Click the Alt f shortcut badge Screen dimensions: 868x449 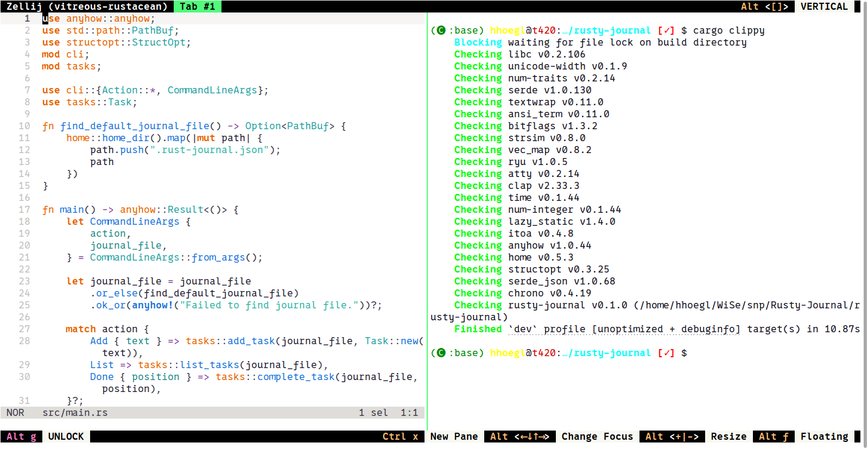tap(774, 437)
